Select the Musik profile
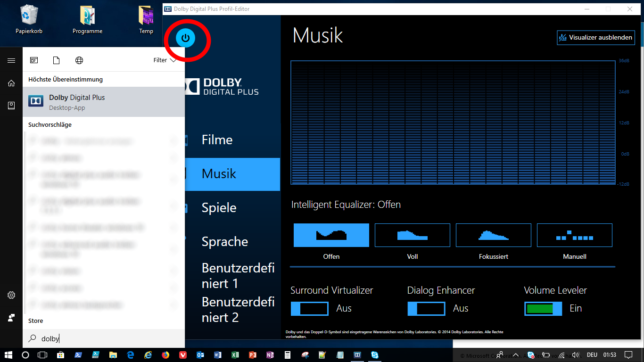Viewport: 644px width, 362px height. click(232, 174)
